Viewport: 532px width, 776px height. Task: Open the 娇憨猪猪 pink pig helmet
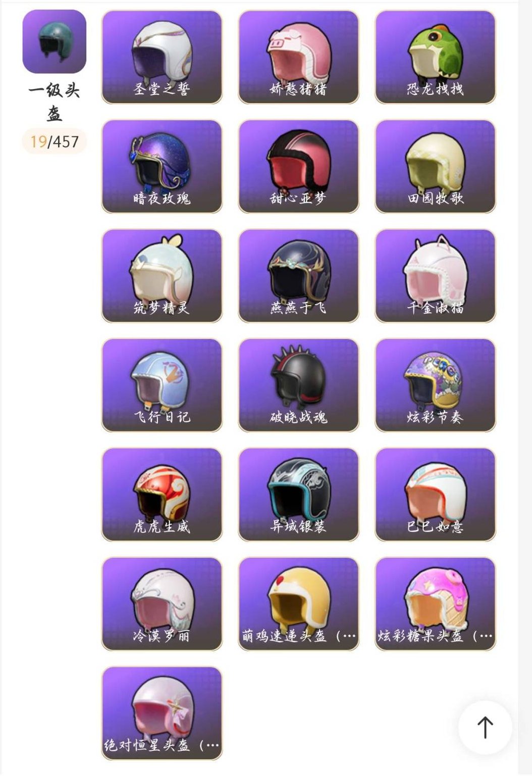[x=299, y=57]
